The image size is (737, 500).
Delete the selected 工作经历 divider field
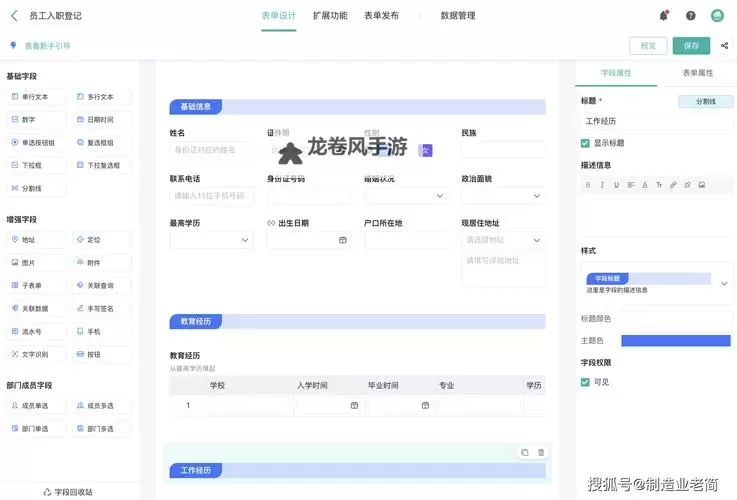point(541,453)
